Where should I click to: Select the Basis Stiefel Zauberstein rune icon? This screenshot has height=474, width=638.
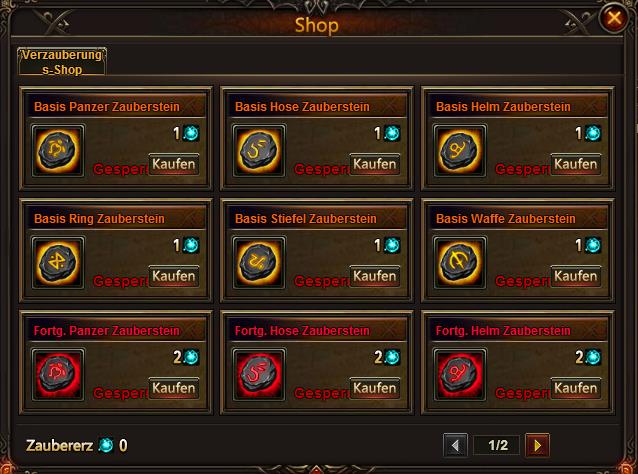tap(259, 262)
